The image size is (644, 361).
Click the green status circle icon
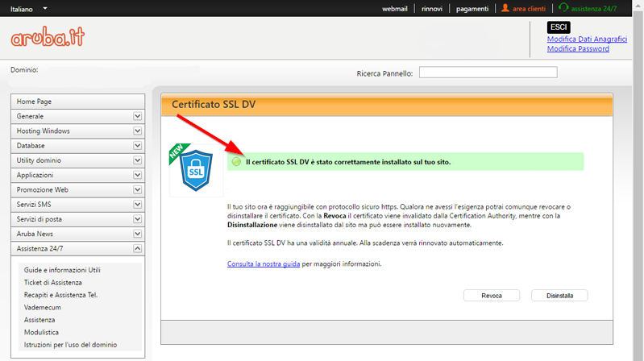click(236, 162)
